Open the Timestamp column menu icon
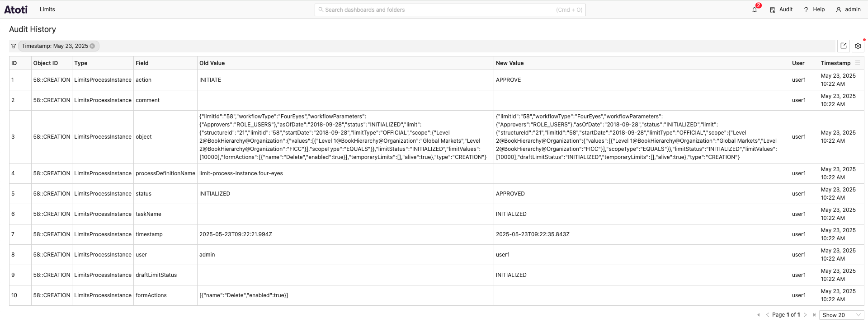868x327 pixels. (858, 63)
